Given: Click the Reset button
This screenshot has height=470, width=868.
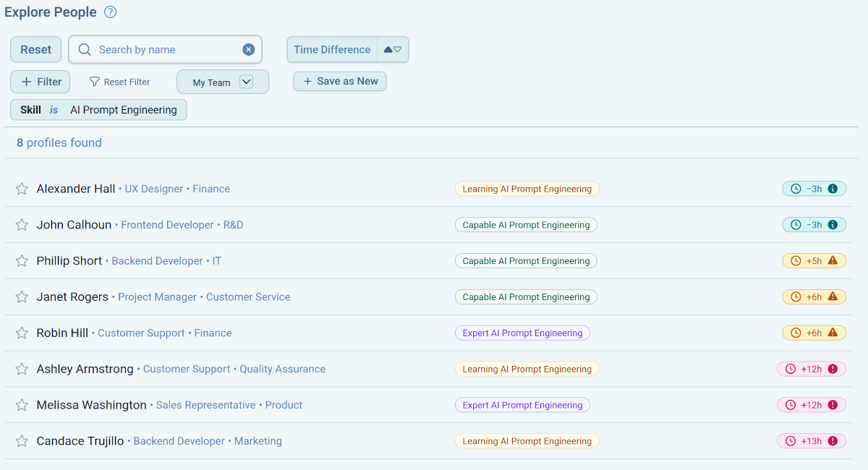Looking at the screenshot, I should click(x=35, y=49).
